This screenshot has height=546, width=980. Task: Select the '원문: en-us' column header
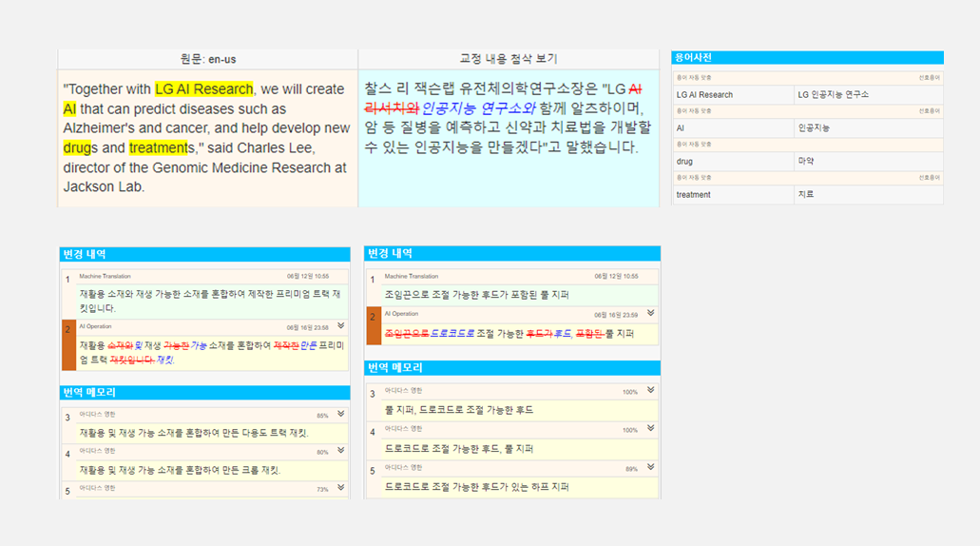pyautogui.click(x=207, y=59)
